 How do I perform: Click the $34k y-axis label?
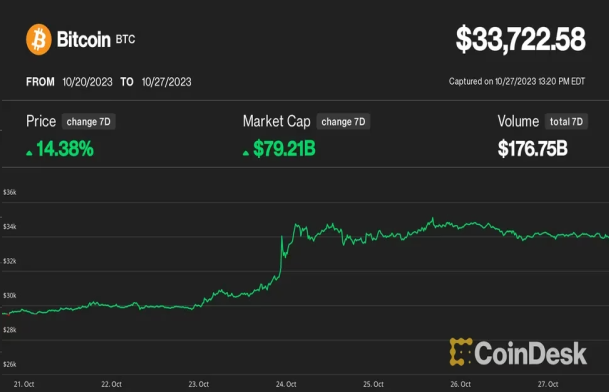click(x=10, y=226)
